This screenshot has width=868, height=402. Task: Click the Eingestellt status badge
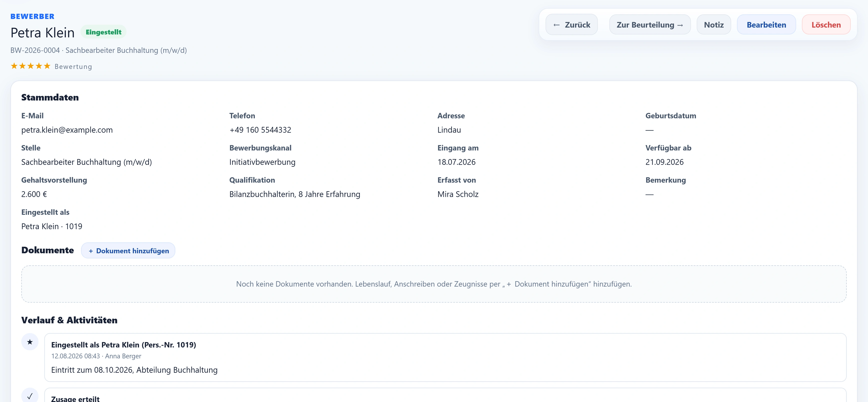tap(103, 32)
